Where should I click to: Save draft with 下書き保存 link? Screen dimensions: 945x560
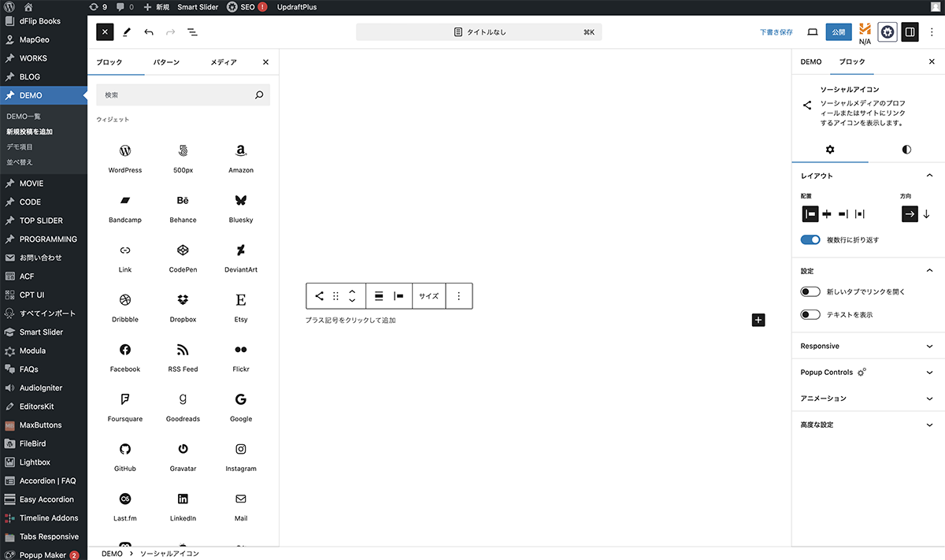coord(776,32)
